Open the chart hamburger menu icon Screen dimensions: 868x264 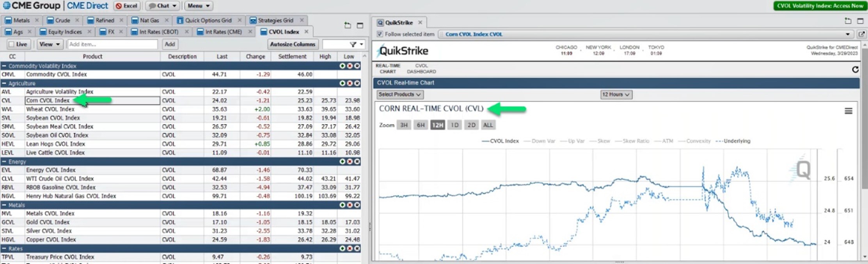tap(848, 111)
